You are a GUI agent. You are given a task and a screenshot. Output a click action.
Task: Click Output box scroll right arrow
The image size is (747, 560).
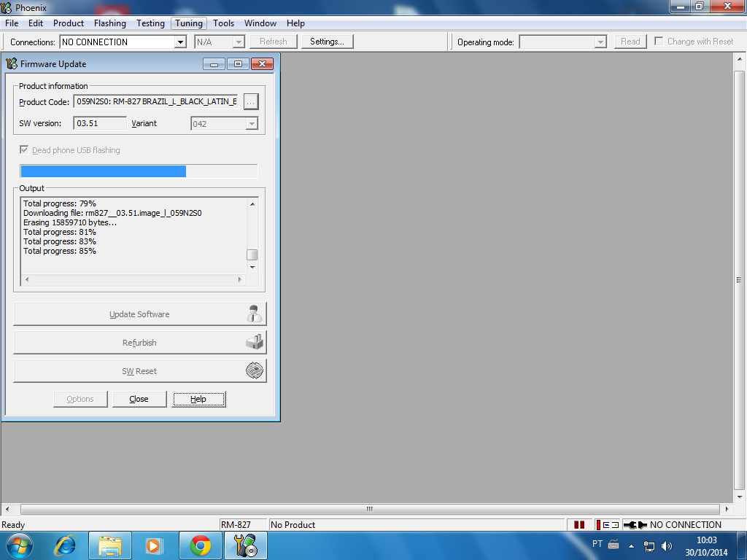pyautogui.click(x=239, y=279)
